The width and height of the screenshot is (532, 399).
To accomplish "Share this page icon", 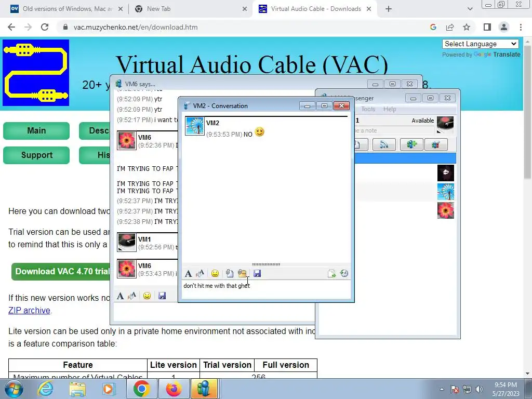I will click(x=450, y=27).
